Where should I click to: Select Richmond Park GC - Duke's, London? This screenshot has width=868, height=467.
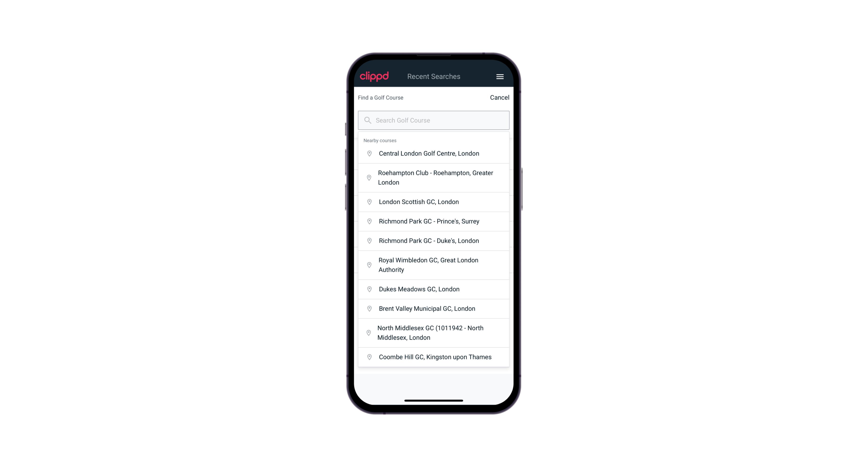tap(434, 240)
